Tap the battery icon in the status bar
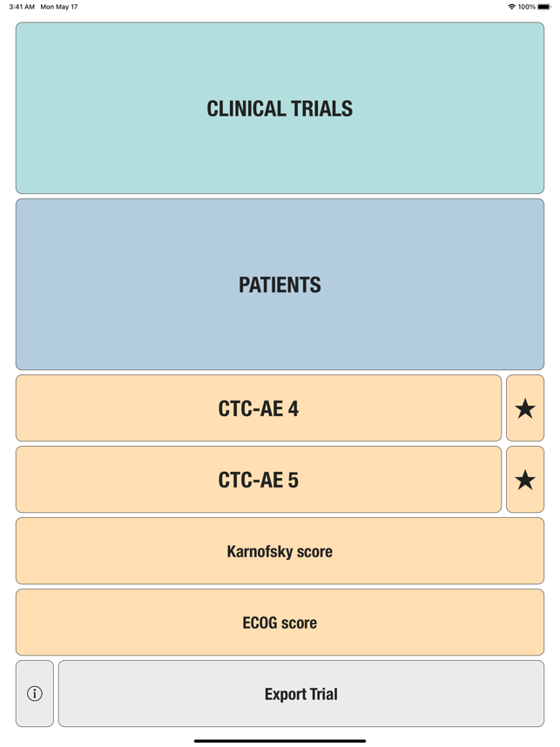The image size is (560, 747). coord(544,7)
